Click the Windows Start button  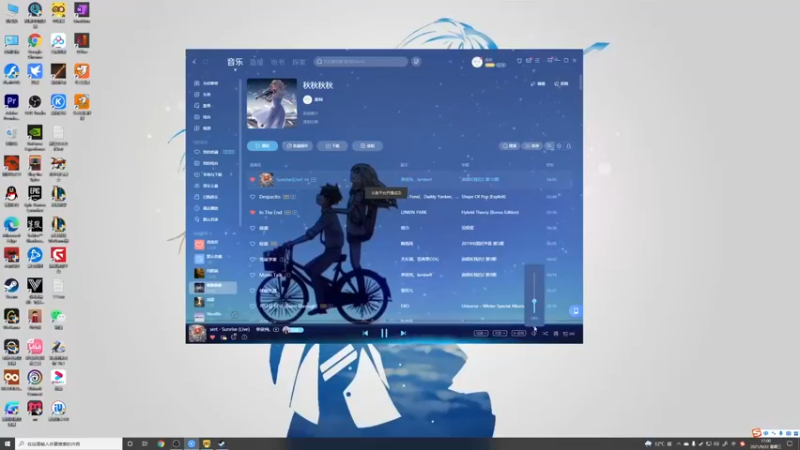[x=7, y=444]
